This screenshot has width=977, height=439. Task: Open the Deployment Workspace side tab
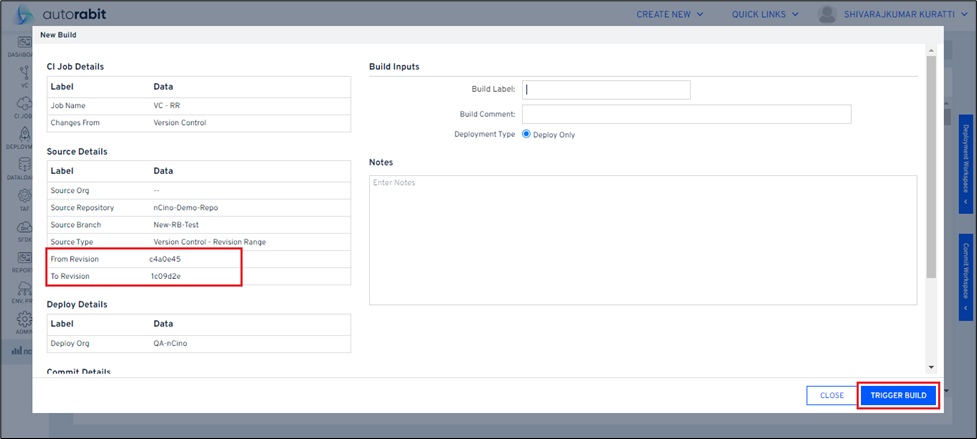tap(967, 160)
